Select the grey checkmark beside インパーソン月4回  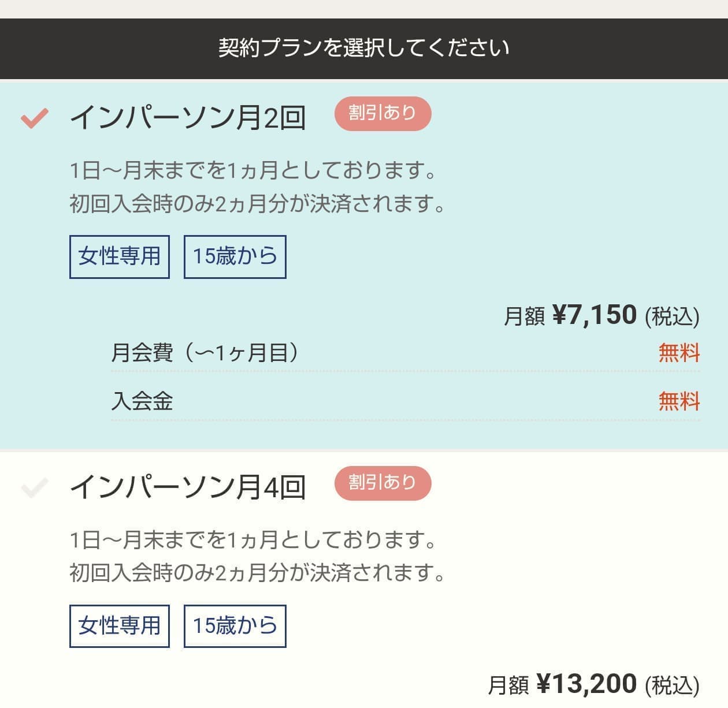click(34, 487)
